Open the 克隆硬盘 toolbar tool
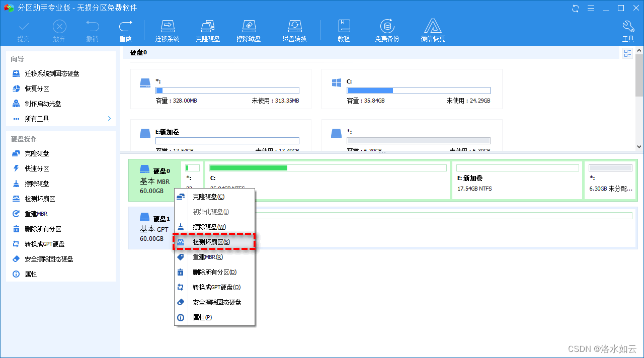Image resolution: width=644 pixels, height=358 pixels. pos(208,31)
